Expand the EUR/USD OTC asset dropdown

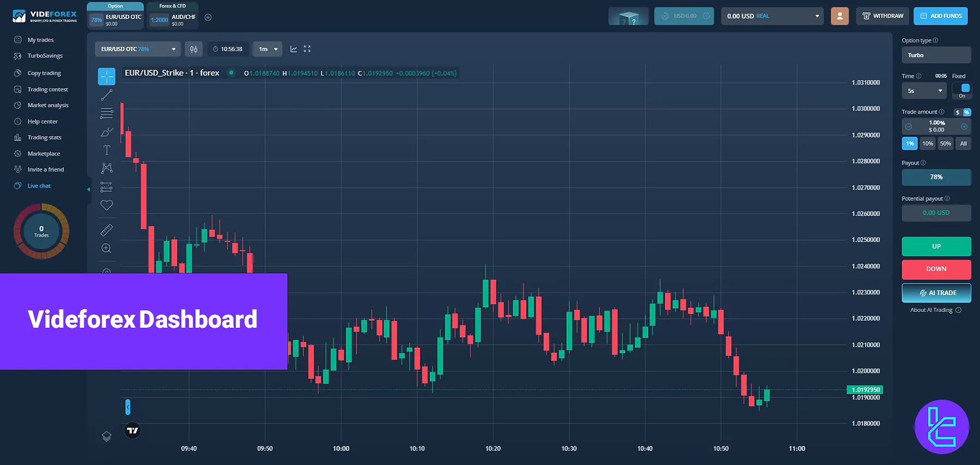pos(138,49)
